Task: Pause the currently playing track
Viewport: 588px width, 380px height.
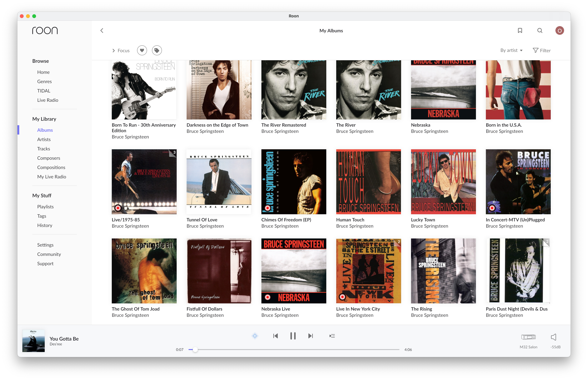Action: pos(293,336)
